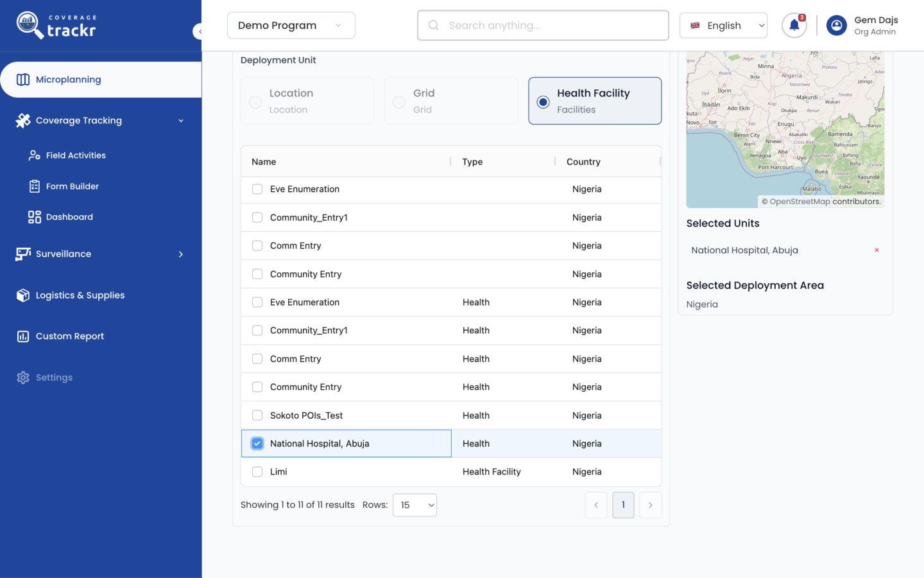Click the search magnifier icon
Image resolution: width=924 pixels, height=578 pixels.
pyautogui.click(x=434, y=25)
